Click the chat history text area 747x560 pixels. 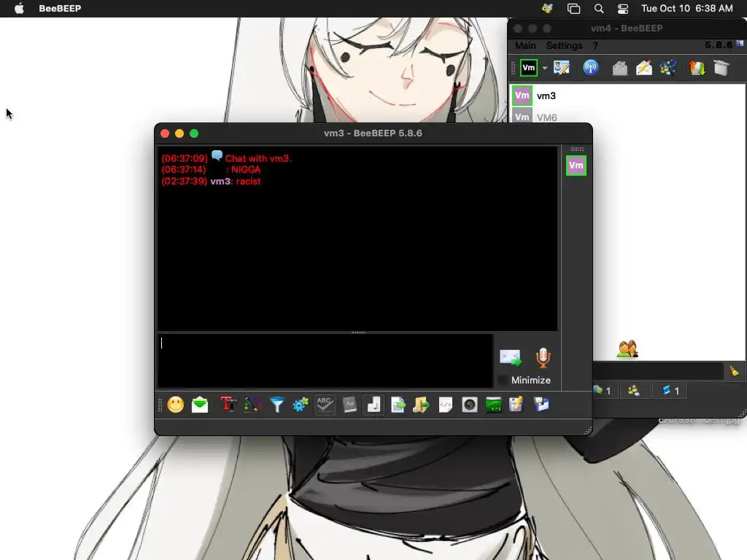(357, 238)
